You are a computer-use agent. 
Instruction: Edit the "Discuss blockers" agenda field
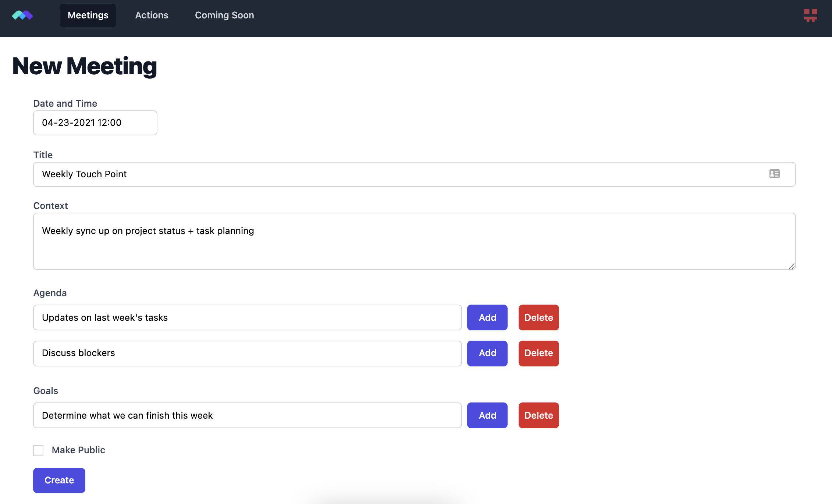point(247,353)
